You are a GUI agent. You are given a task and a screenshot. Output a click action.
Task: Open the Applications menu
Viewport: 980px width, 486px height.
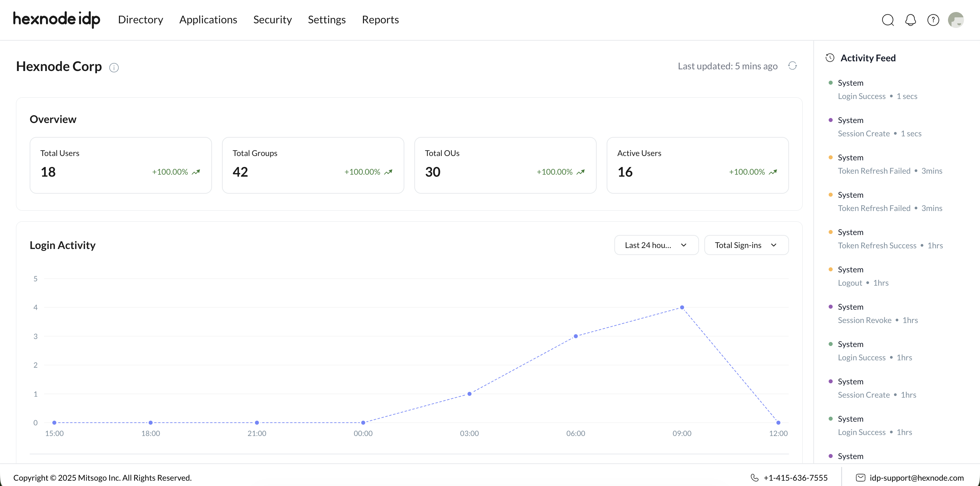[208, 19]
